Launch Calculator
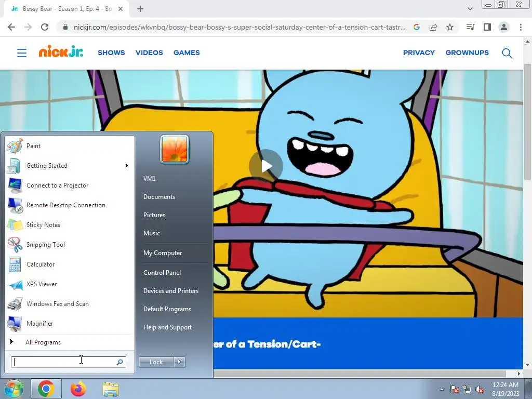The width and height of the screenshot is (532, 399). tap(41, 264)
